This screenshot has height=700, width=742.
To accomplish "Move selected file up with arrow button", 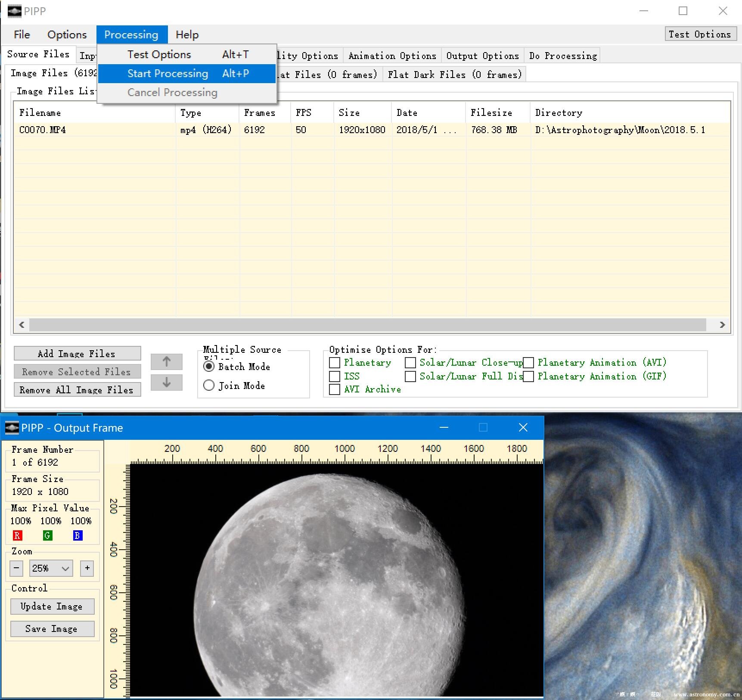I will 167,361.
